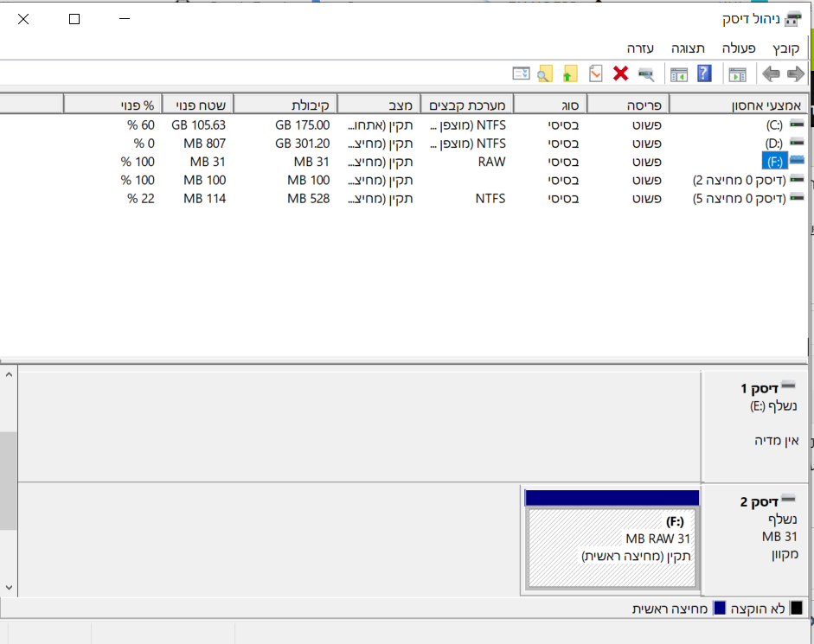Click the drive icon beside (C:)
This screenshot has width=814, height=644.
tap(797, 124)
